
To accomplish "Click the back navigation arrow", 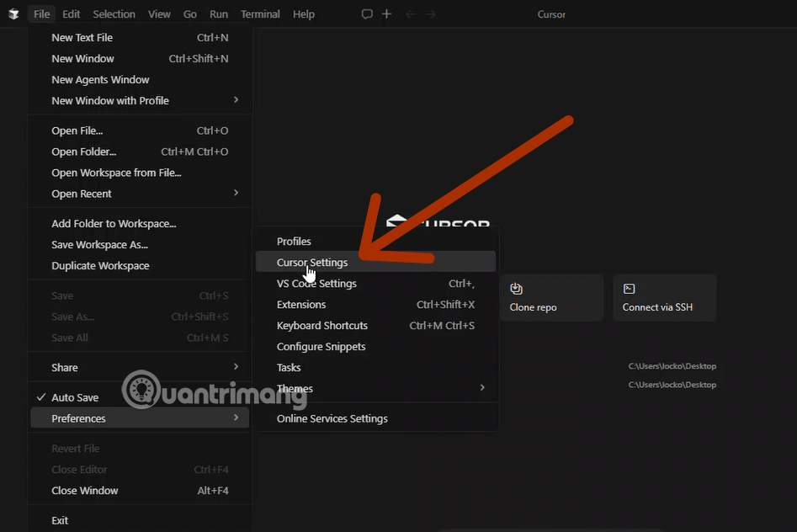I will click(410, 13).
